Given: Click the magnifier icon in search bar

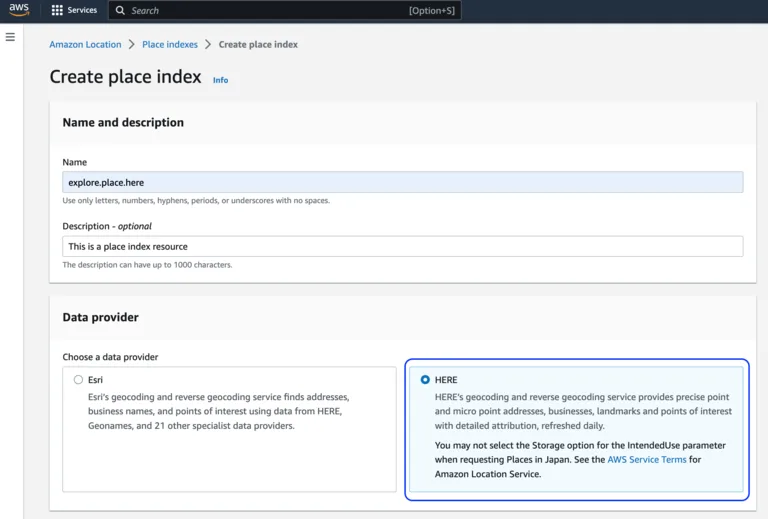Looking at the screenshot, I should [120, 10].
